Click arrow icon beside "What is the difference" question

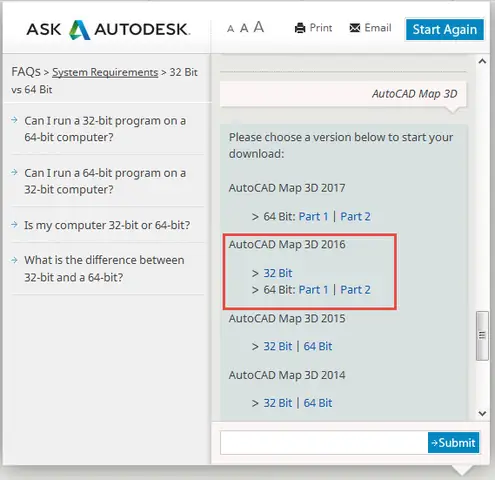pos(14,260)
